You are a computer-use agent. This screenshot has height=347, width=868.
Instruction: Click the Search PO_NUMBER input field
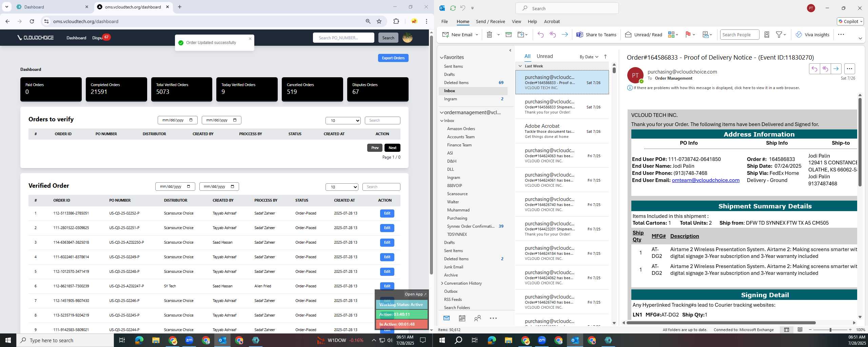(343, 38)
